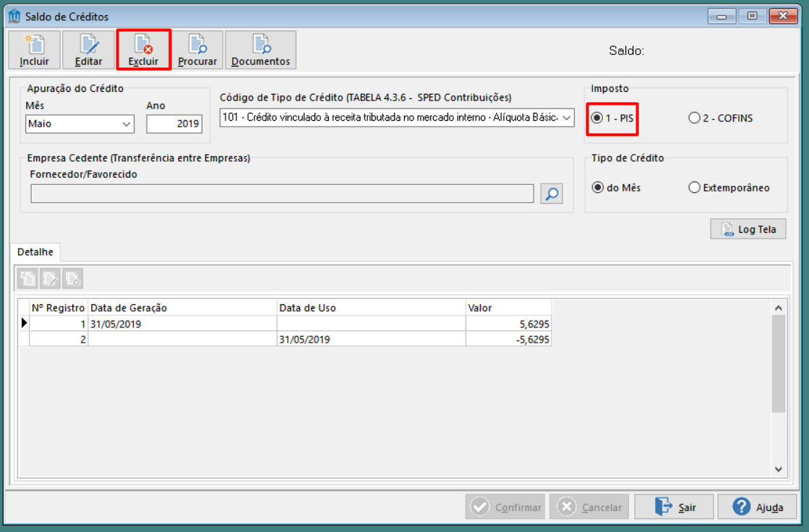809x532 pixels.
Task: Open the Documentos toolbar button
Action: click(260, 50)
